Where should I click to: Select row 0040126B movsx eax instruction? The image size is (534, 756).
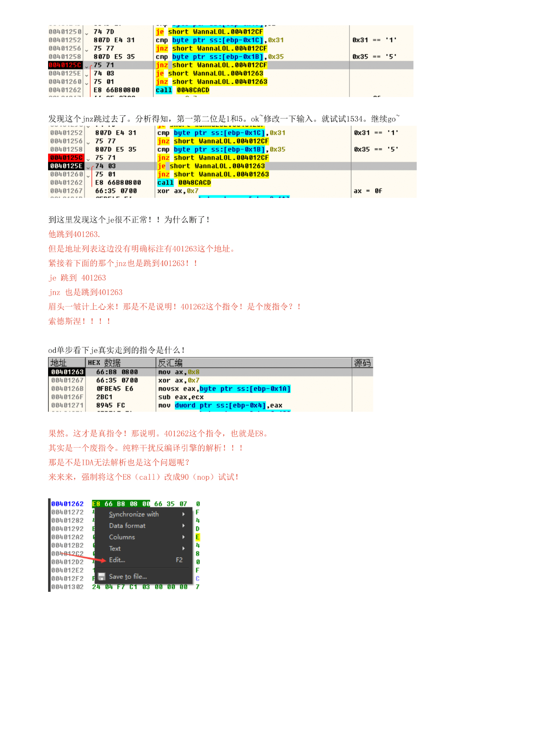pyautogui.click(x=210, y=389)
